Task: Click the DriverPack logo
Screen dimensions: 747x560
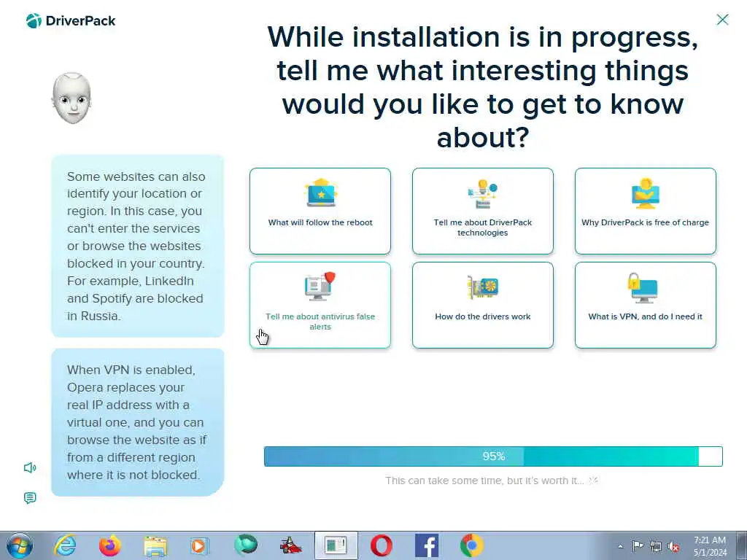Action: [x=71, y=20]
